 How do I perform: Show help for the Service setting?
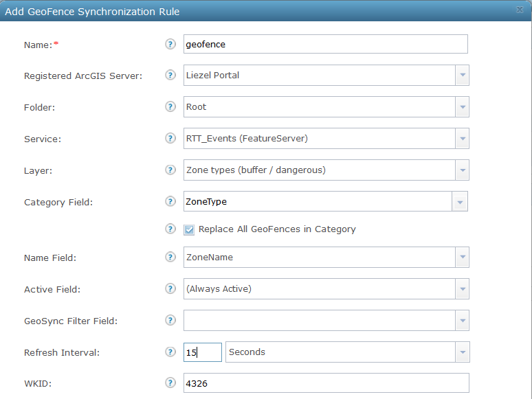[x=170, y=138]
